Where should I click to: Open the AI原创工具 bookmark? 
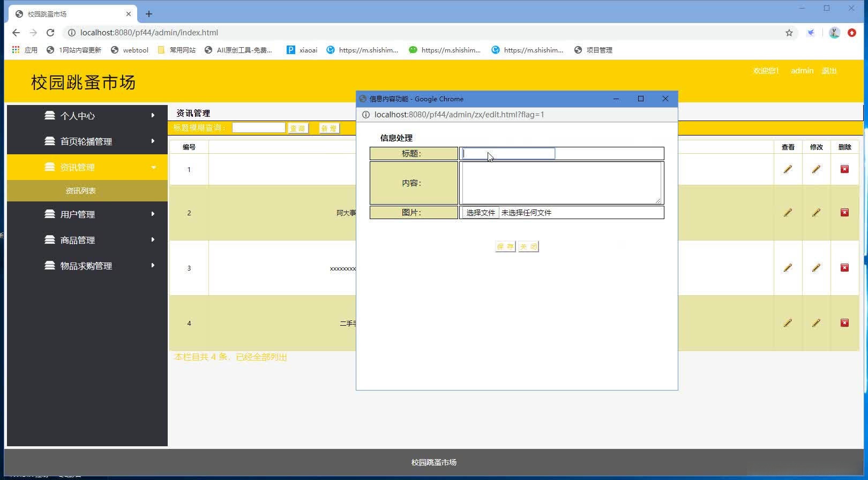click(x=238, y=50)
